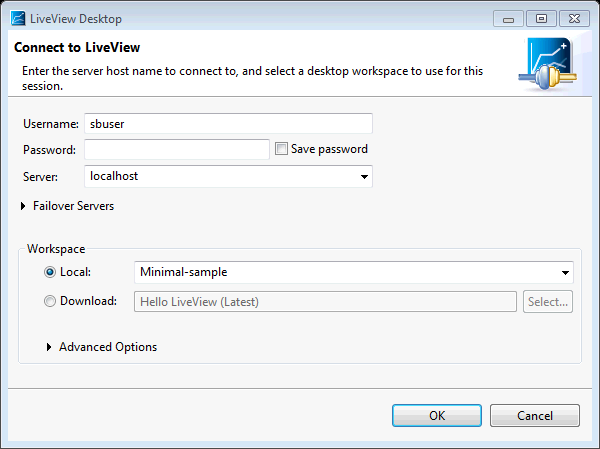The height and width of the screenshot is (449, 600).
Task: Click the LiveView Desktop title bar icon
Action: pos(18,18)
